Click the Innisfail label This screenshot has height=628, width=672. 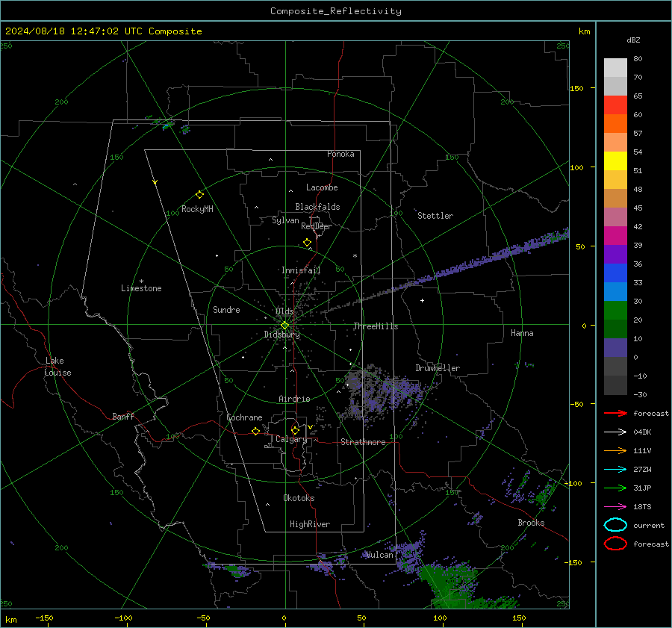[301, 270]
